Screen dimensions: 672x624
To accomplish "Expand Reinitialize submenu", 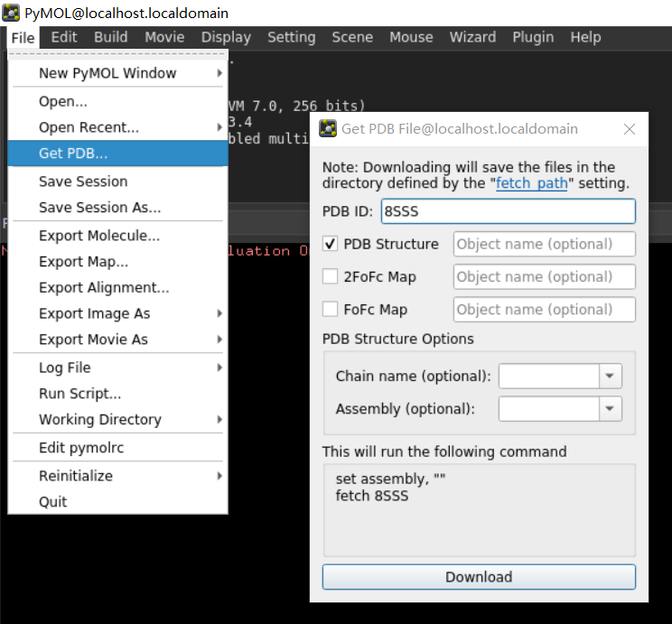I will click(219, 476).
